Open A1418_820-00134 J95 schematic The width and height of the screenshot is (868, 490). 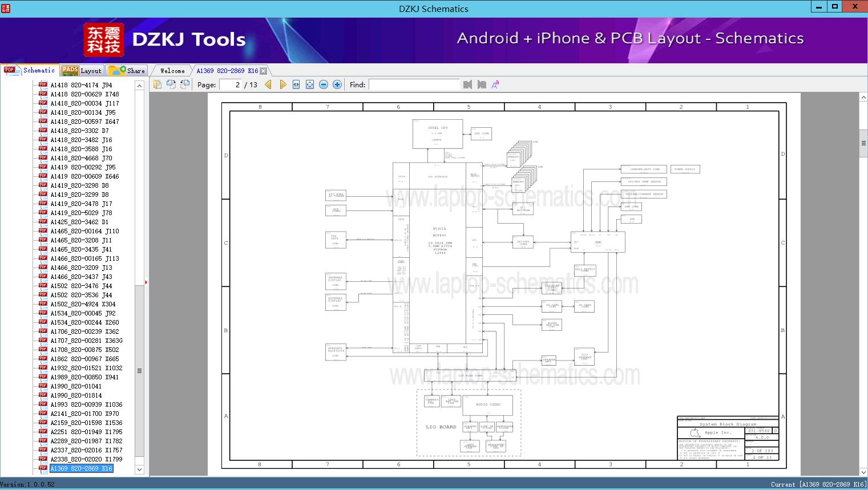click(83, 112)
